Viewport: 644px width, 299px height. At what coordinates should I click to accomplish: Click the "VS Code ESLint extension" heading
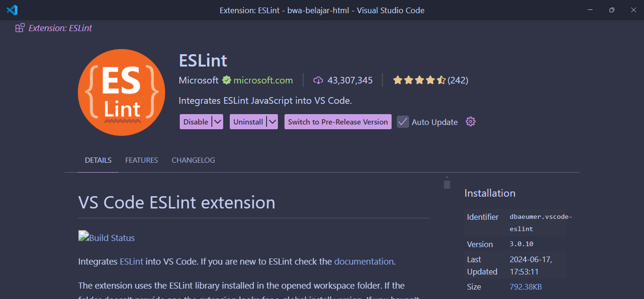(177, 202)
